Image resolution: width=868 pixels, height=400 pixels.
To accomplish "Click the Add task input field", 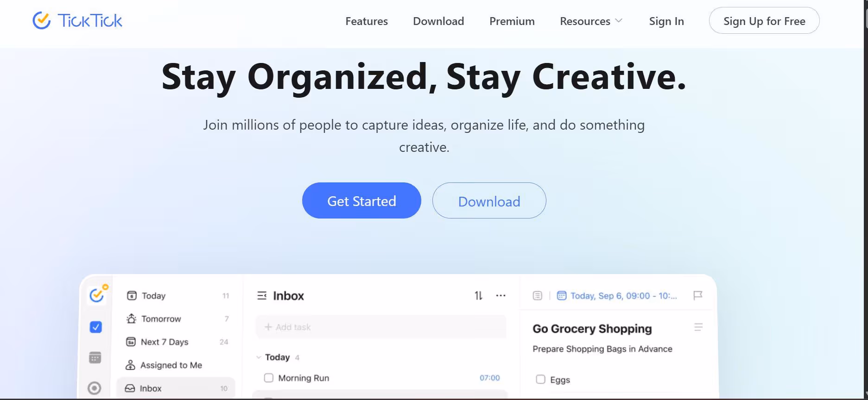I will click(x=381, y=327).
